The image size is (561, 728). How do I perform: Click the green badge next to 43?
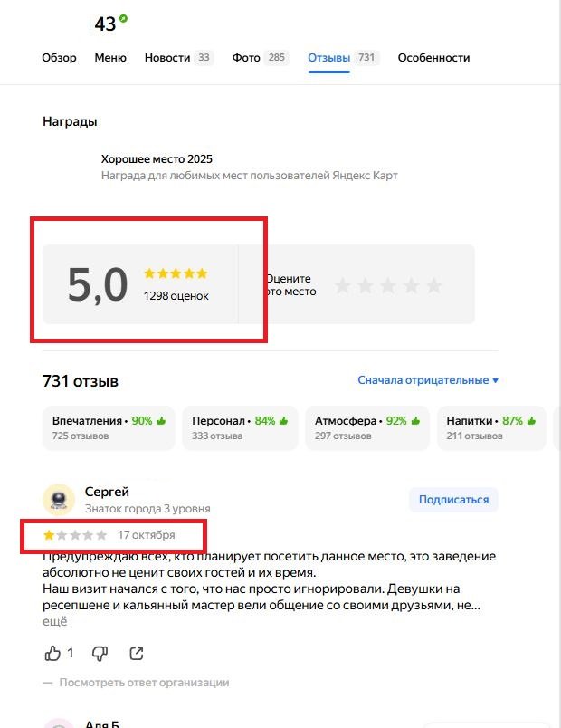click(123, 19)
